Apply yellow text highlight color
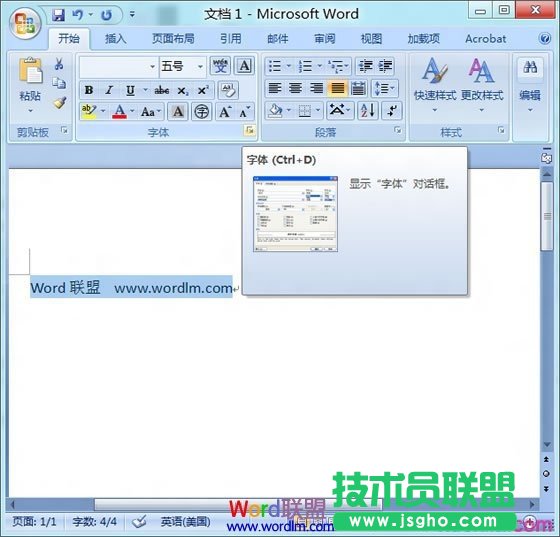This screenshot has width=560, height=537. click(88, 112)
